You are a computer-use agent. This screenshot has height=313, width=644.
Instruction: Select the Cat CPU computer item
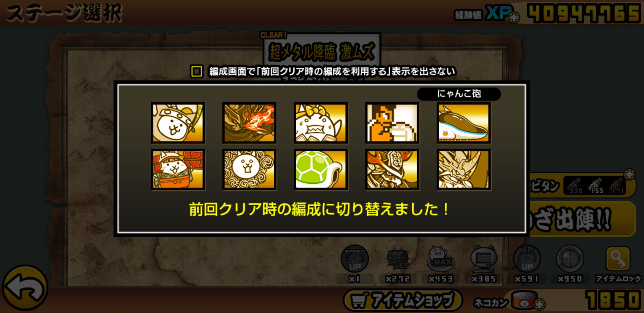pos(484,259)
